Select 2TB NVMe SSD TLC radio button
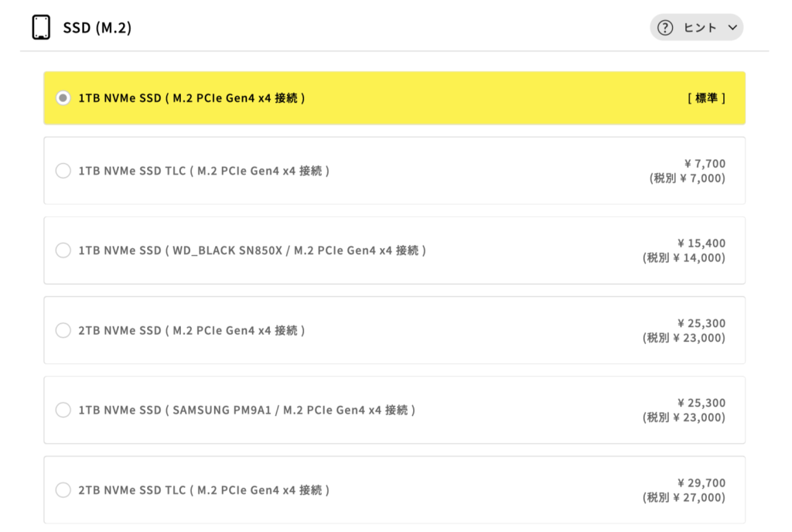The image size is (792, 532). point(63,489)
